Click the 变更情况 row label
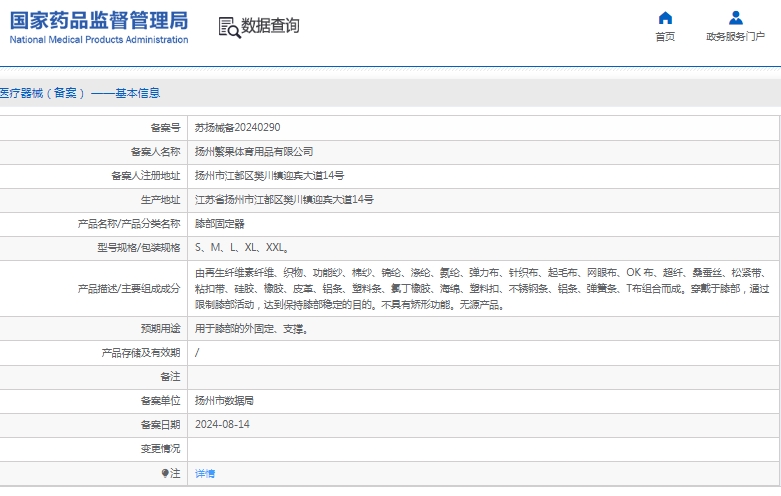 [x=160, y=449]
